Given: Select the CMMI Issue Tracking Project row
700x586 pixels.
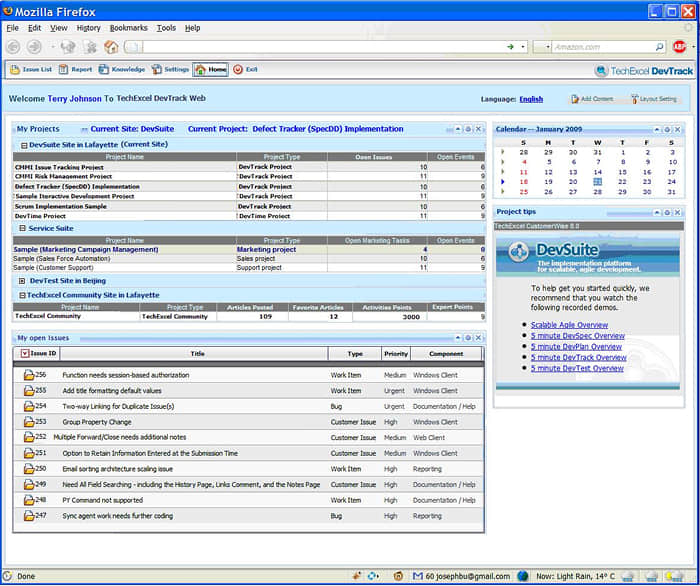Looking at the screenshot, I should coord(249,167).
